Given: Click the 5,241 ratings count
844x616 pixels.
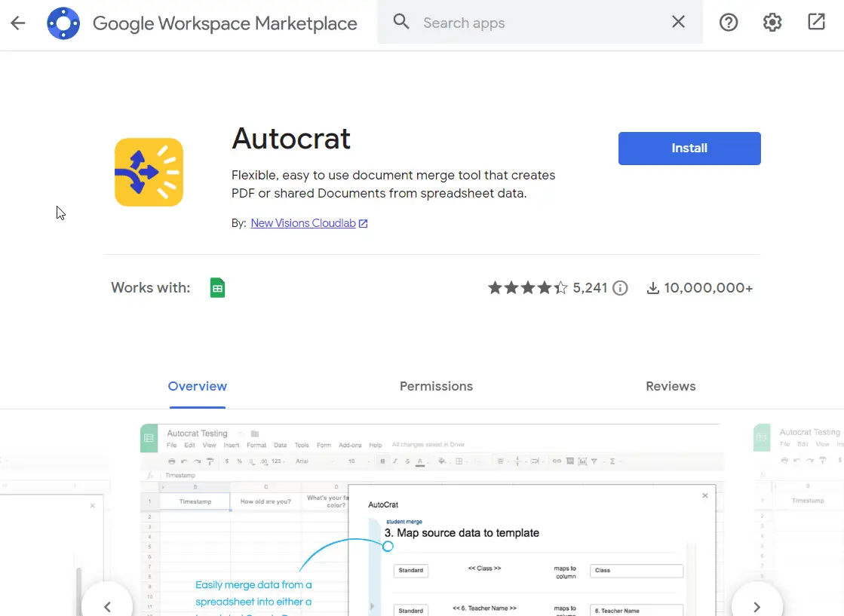Looking at the screenshot, I should pos(590,288).
